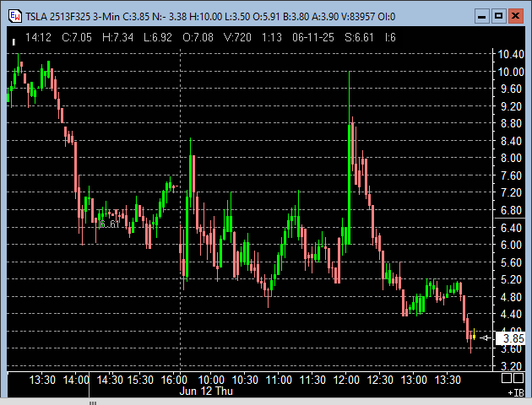
Task: Click cursor high value H:7.34
Action: (x=117, y=37)
